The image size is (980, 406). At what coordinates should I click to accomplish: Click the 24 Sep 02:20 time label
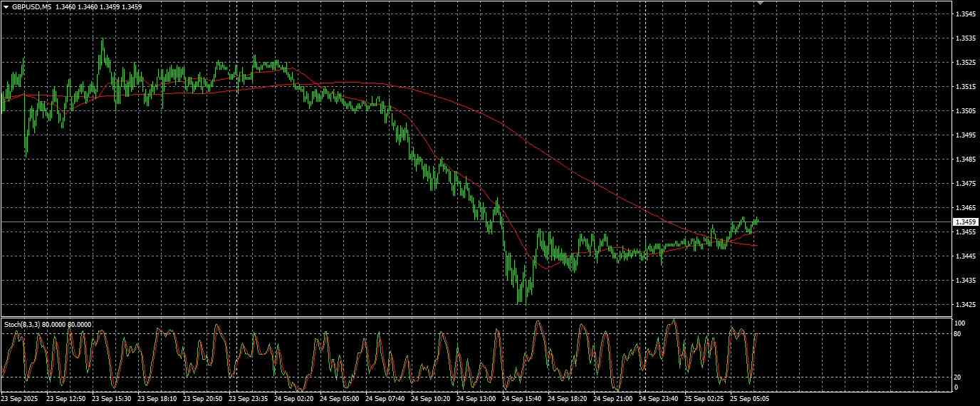click(x=295, y=400)
